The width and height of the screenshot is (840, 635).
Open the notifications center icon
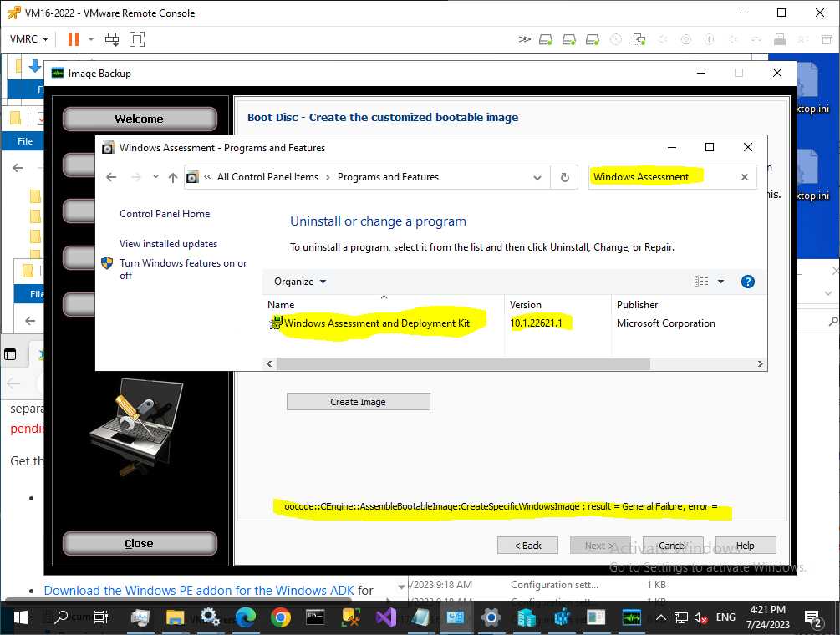(x=814, y=619)
